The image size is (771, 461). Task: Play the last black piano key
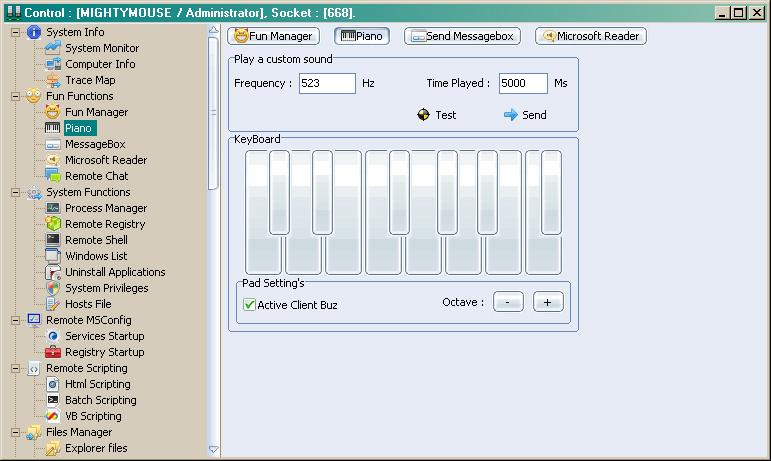[x=551, y=192]
